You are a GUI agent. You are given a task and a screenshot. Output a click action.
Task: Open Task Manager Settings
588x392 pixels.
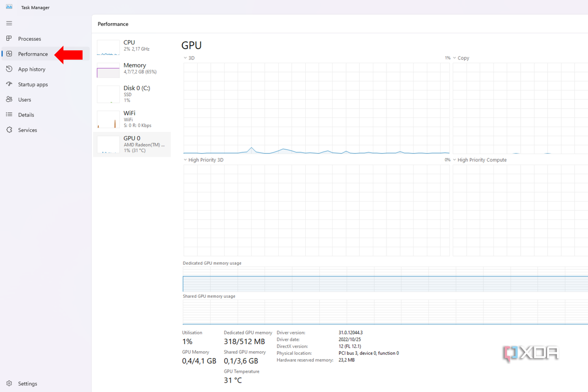tap(27, 384)
